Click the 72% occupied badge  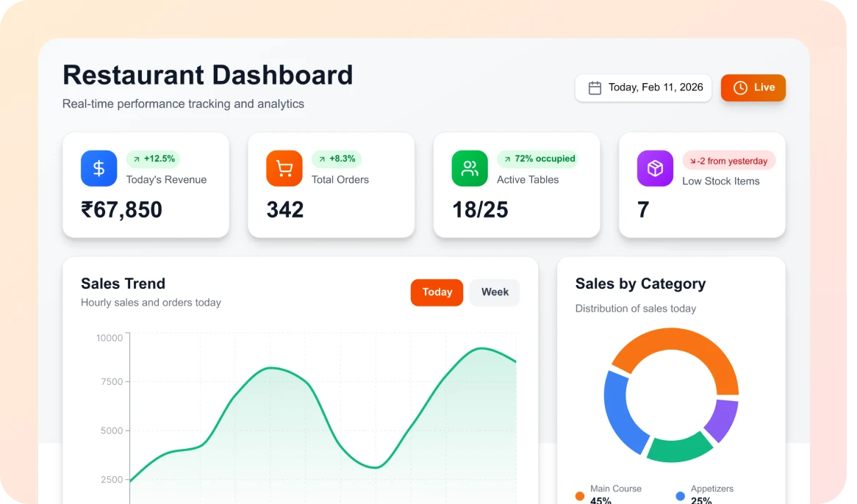point(537,159)
